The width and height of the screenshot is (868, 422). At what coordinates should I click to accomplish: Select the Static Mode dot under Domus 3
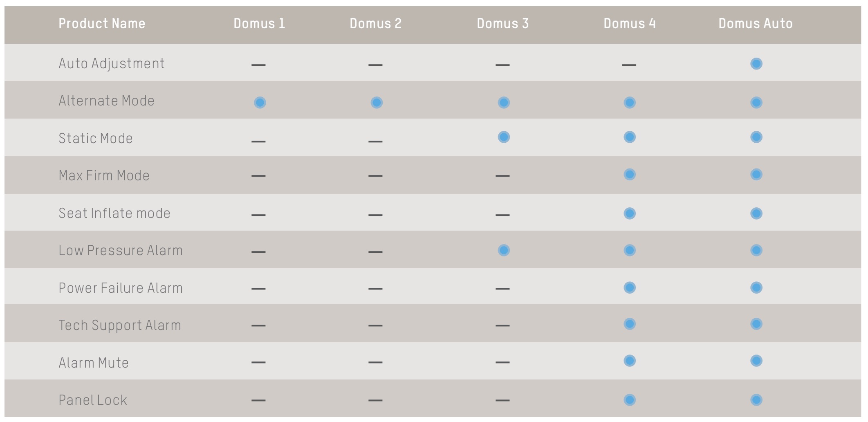(x=504, y=137)
